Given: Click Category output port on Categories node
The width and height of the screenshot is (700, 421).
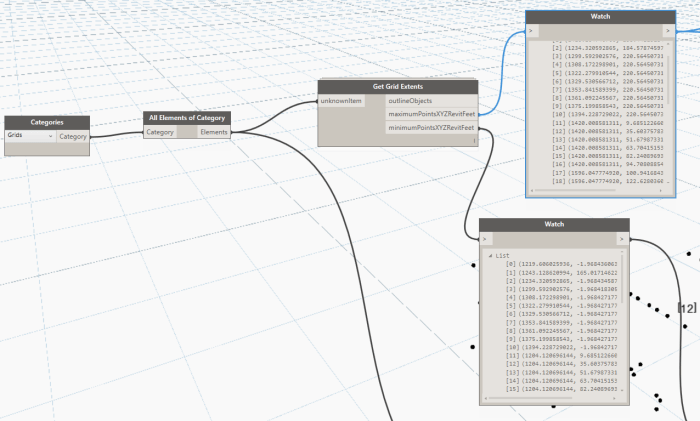Looking at the screenshot, I should pyautogui.click(x=72, y=136).
